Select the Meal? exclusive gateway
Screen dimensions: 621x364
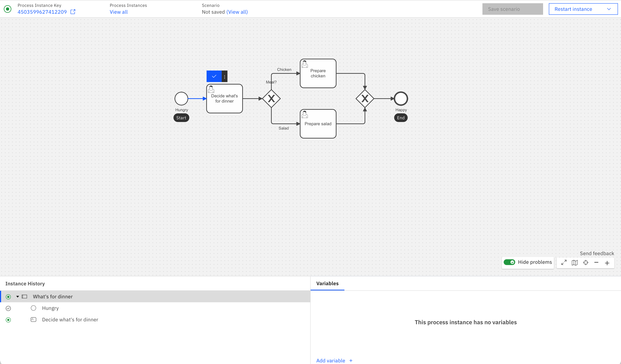(271, 99)
